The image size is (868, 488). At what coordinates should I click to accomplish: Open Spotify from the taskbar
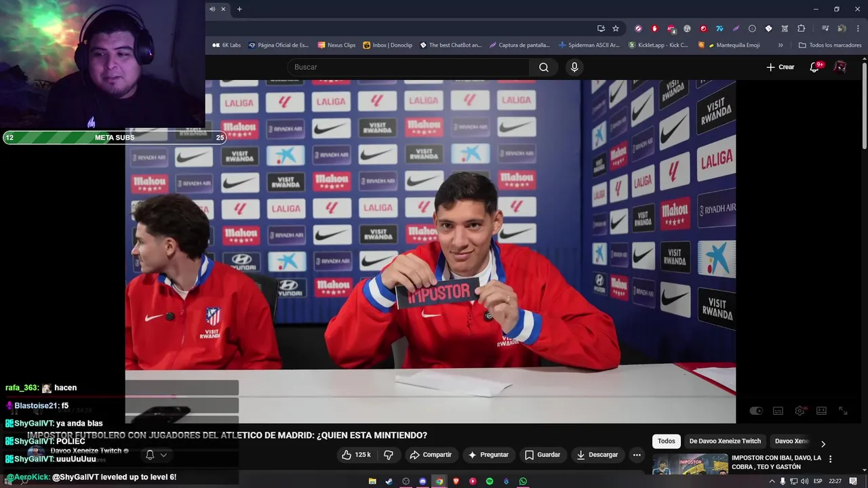tap(490, 481)
